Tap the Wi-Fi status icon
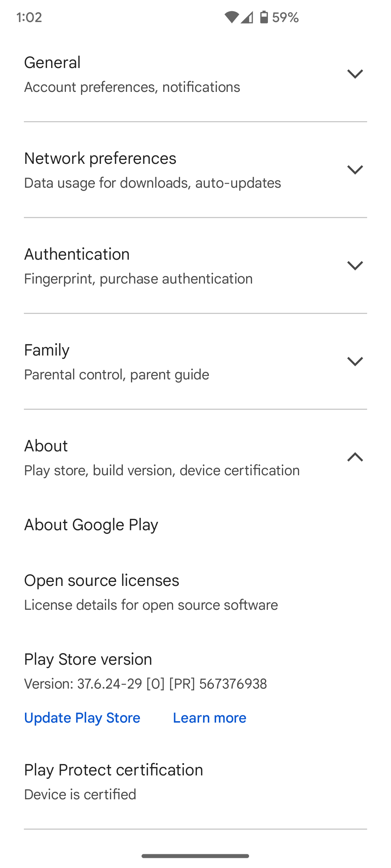 coord(231,17)
